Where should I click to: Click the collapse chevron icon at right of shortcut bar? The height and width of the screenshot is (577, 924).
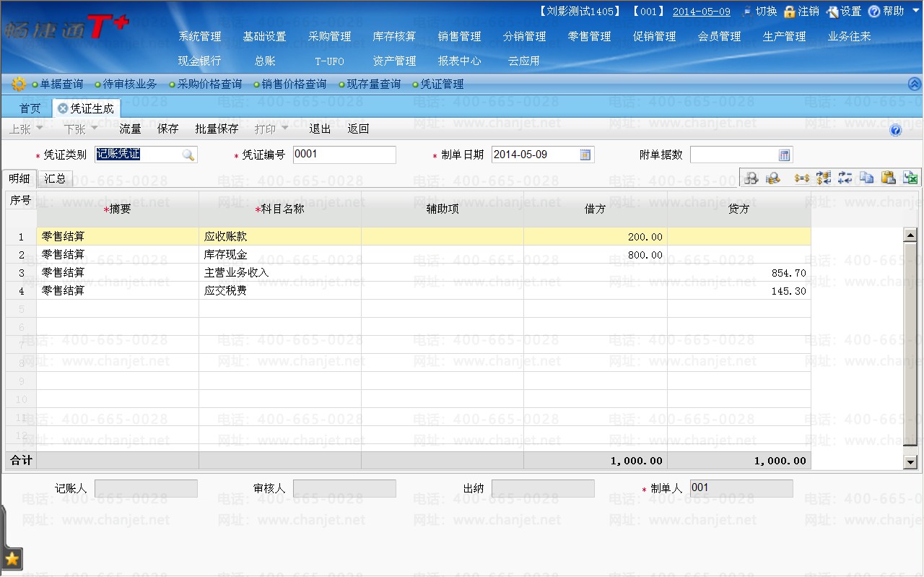pos(915,84)
